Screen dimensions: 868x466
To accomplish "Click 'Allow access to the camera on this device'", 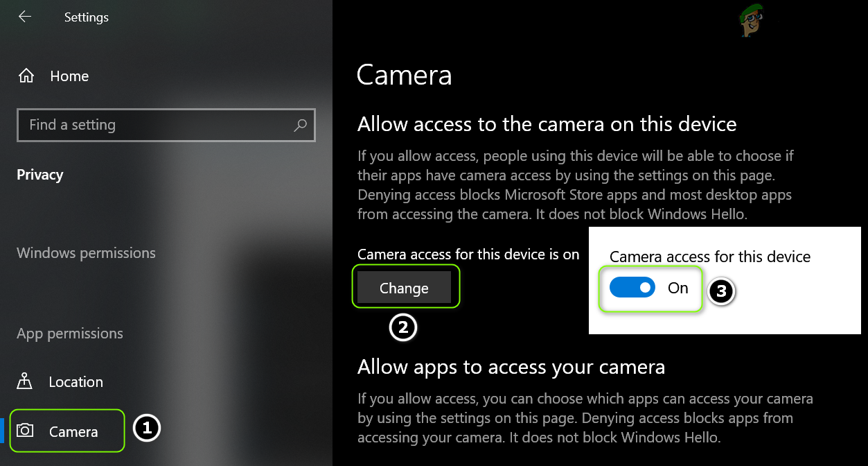I will tap(547, 124).
